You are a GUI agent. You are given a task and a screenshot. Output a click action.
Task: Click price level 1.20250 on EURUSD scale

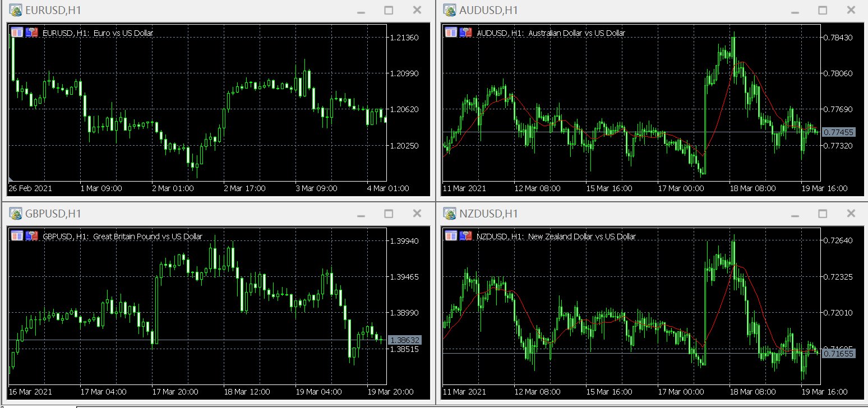click(x=405, y=145)
